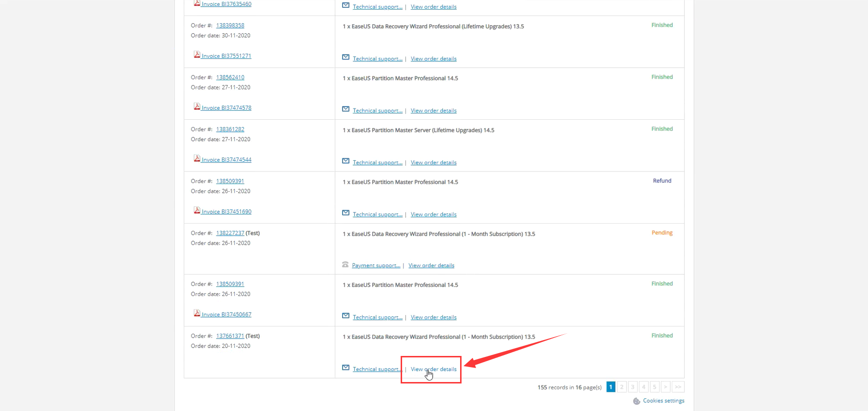The height and width of the screenshot is (411, 868).
Task: Click PDF icon beside Invoice BI37474544
Action: (197, 158)
